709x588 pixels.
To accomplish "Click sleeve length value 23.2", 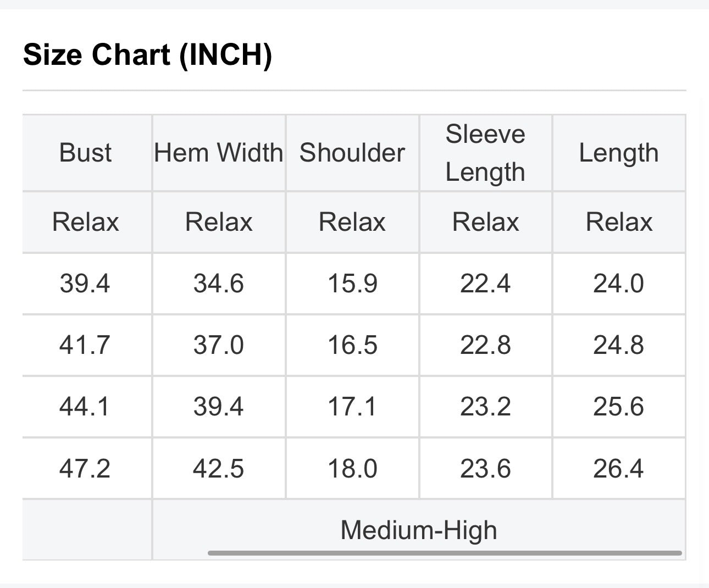I will point(485,407).
